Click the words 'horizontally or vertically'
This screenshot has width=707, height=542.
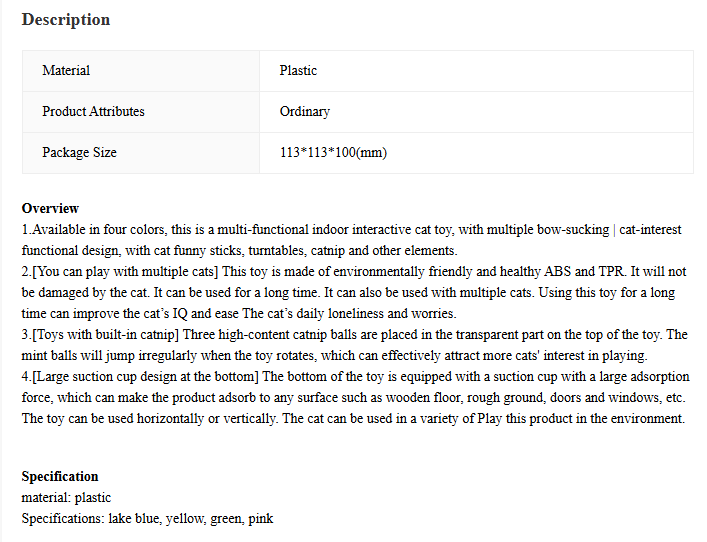click(x=206, y=418)
